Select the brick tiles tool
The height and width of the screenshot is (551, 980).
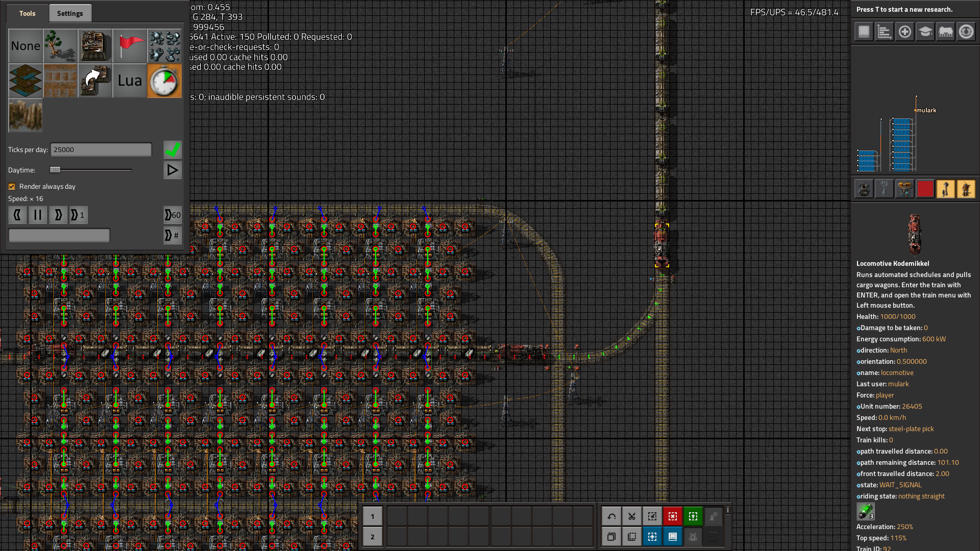coord(60,81)
